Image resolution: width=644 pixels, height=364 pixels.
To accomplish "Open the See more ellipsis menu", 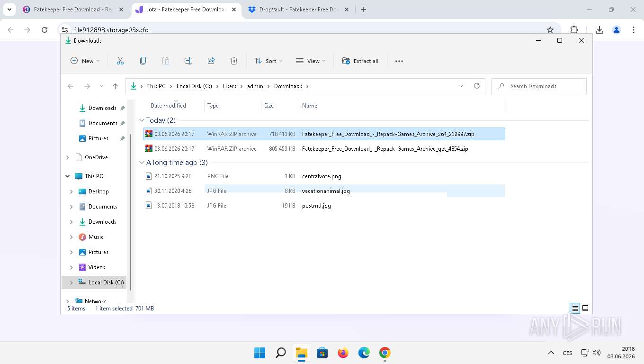I will coord(399,61).
